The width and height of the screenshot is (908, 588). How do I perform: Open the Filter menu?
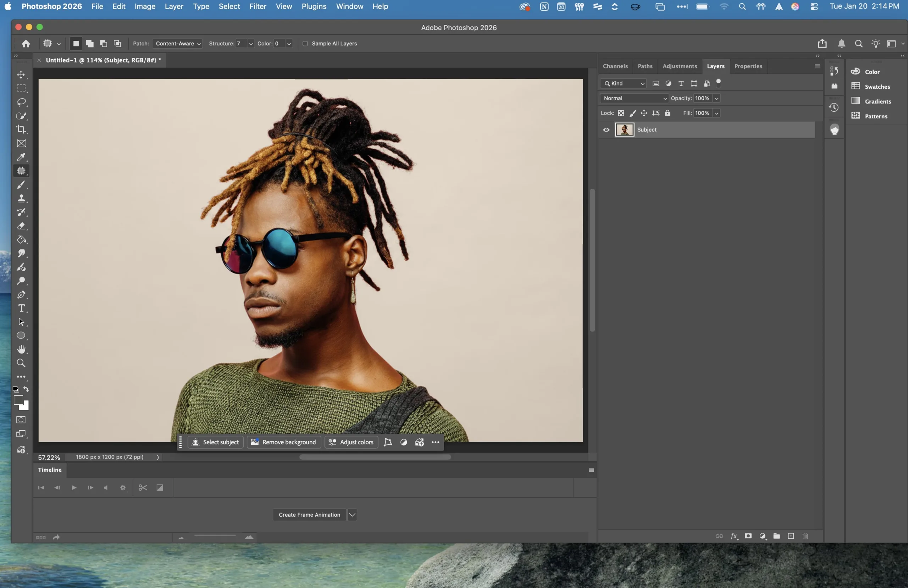[x=258, y=6]
